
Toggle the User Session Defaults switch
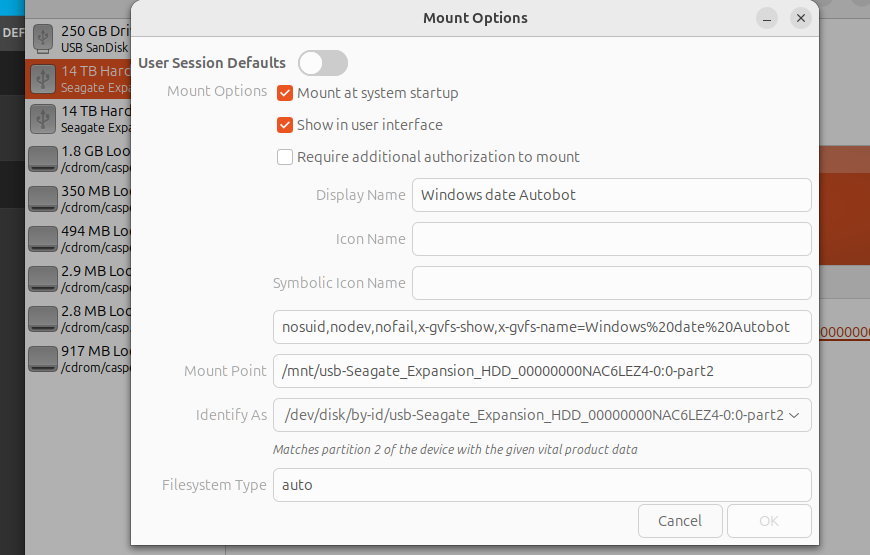pos(322,63)
